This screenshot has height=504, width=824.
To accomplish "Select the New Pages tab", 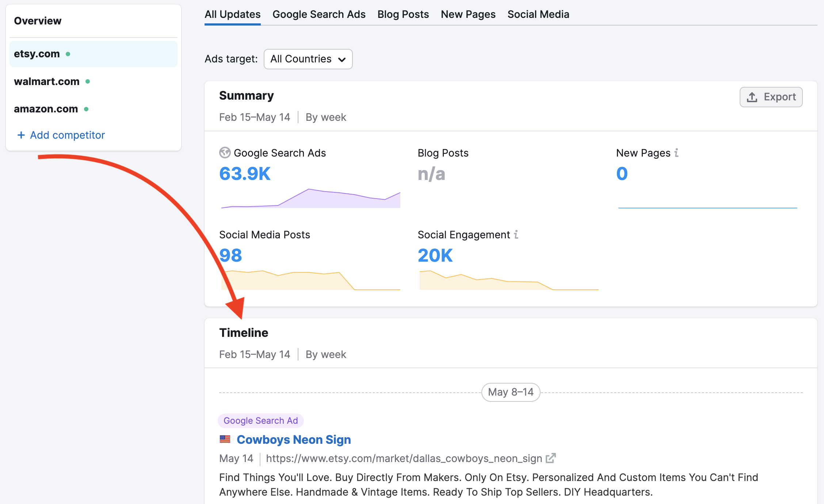I will tap(468, 14).
